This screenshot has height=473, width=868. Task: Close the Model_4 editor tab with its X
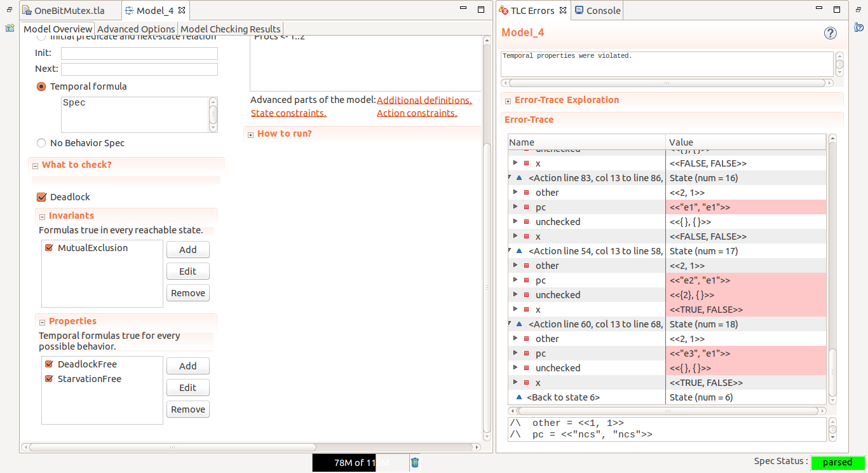(181, 11)
